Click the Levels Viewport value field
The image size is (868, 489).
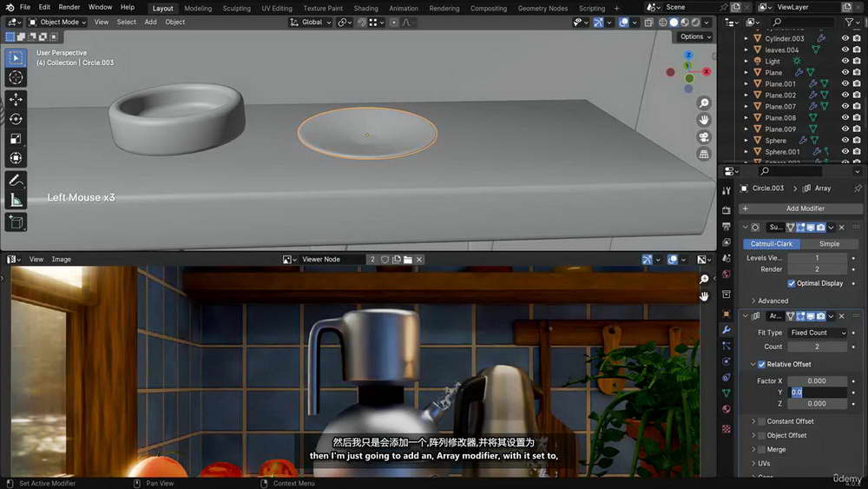click(x=817, y=258)
